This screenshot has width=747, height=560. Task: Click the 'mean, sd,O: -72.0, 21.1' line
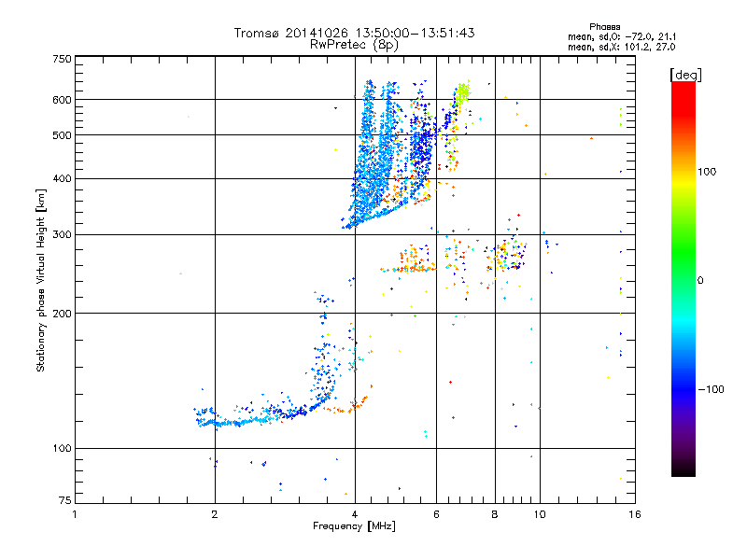(x=622, y=36)
